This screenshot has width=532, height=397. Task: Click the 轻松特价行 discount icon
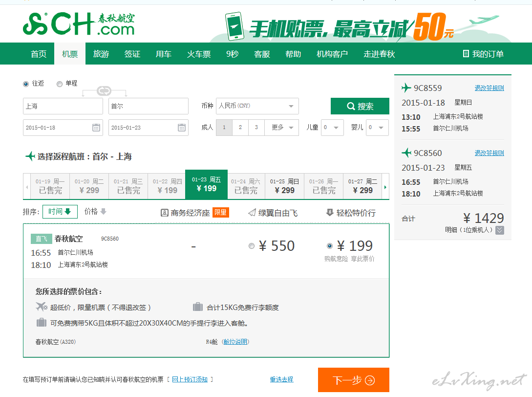(330, 213)
